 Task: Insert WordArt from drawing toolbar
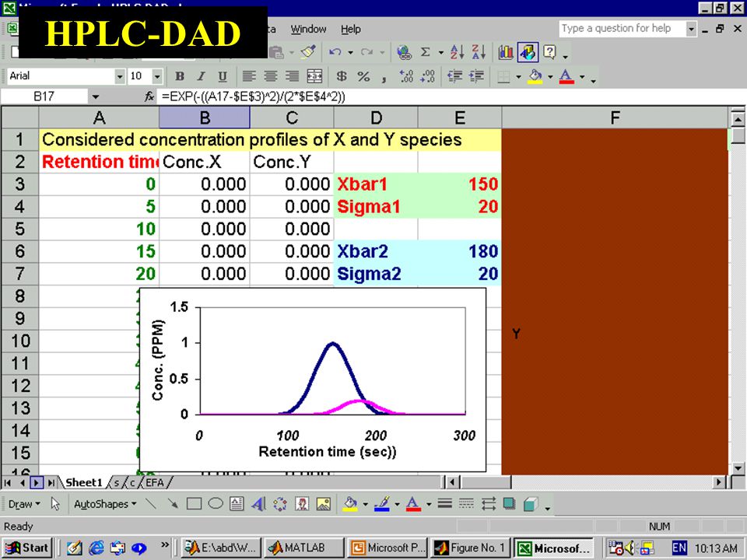point(258,504)
